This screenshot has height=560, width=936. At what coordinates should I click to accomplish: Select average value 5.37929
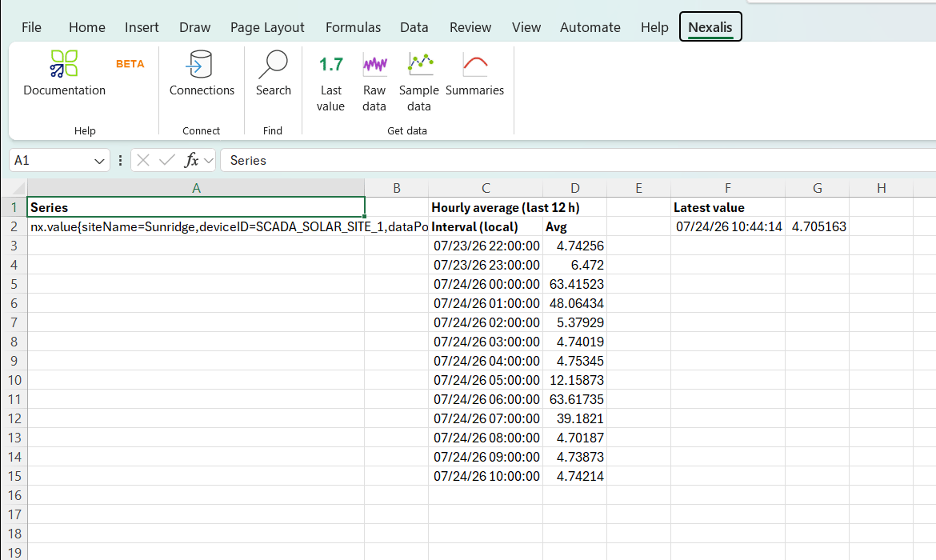pyautogui.click(x=575, y=322)
